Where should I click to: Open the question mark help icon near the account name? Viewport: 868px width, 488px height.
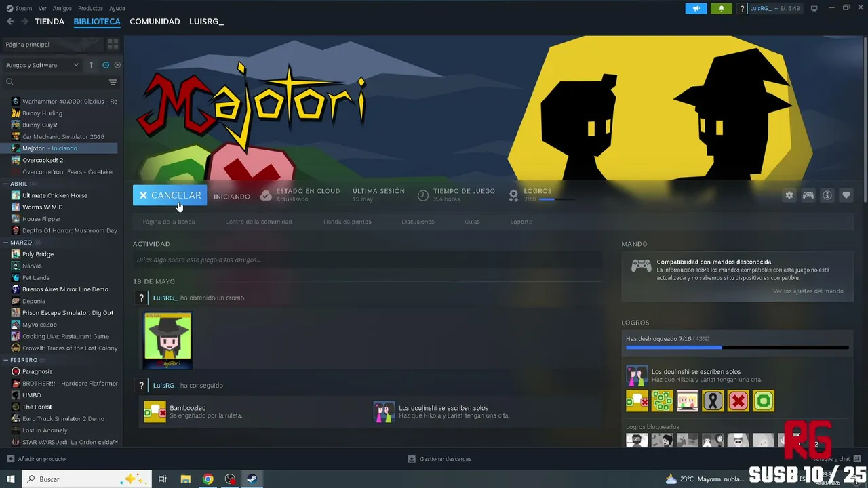coord(742,9)
